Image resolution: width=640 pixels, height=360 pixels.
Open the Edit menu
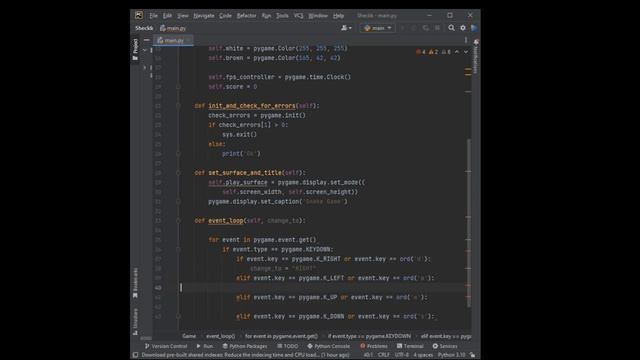pos(167,16)
